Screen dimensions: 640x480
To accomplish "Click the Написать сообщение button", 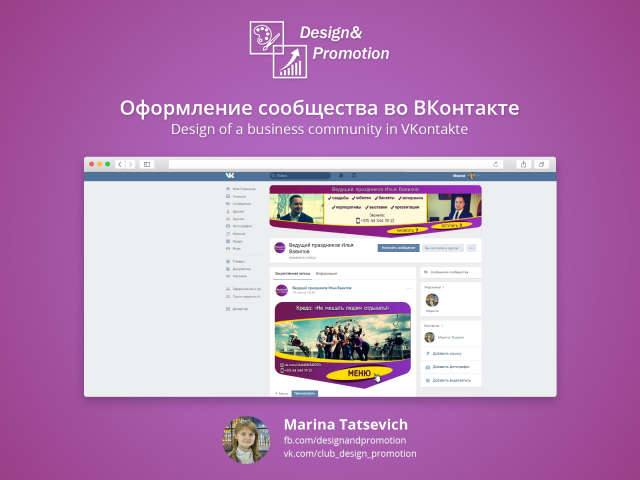I will point(398,248).
